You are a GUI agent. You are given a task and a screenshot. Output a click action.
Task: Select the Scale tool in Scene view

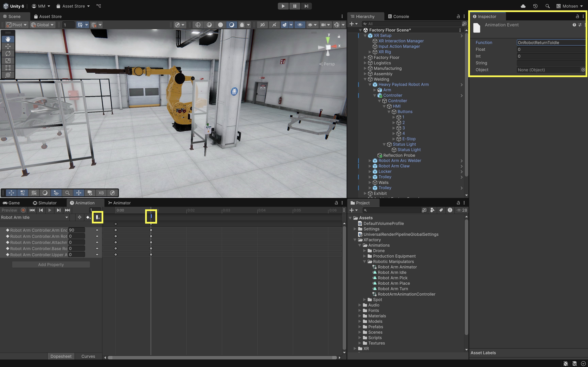(x=8, y=61)
